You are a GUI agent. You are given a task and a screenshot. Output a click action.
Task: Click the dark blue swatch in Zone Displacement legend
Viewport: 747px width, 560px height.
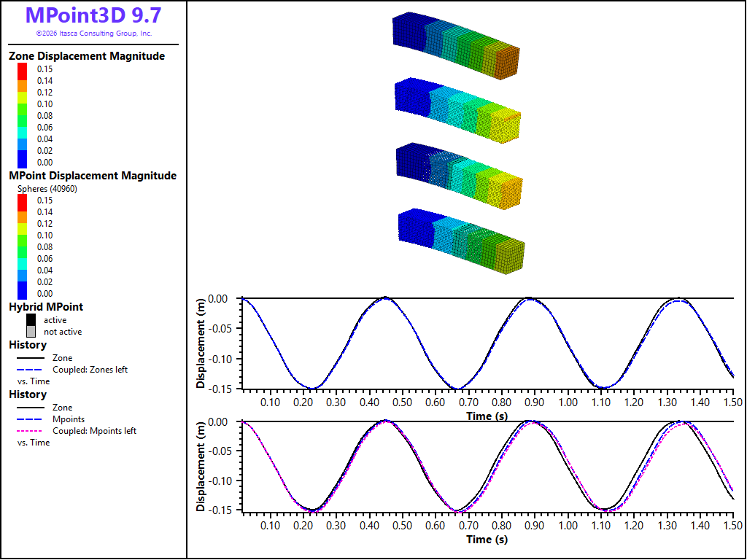[x=23, y=159]
